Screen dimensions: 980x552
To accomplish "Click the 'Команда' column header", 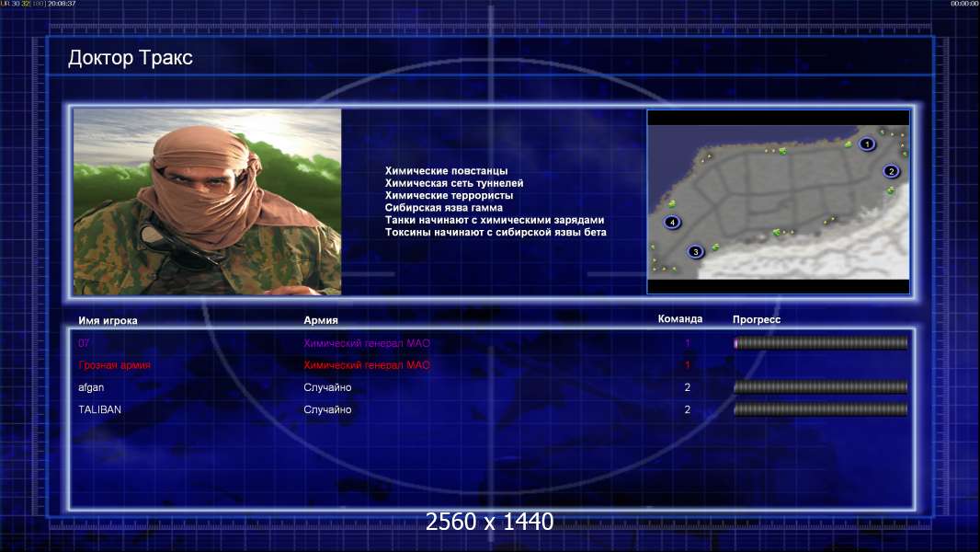I will (680, 319).
